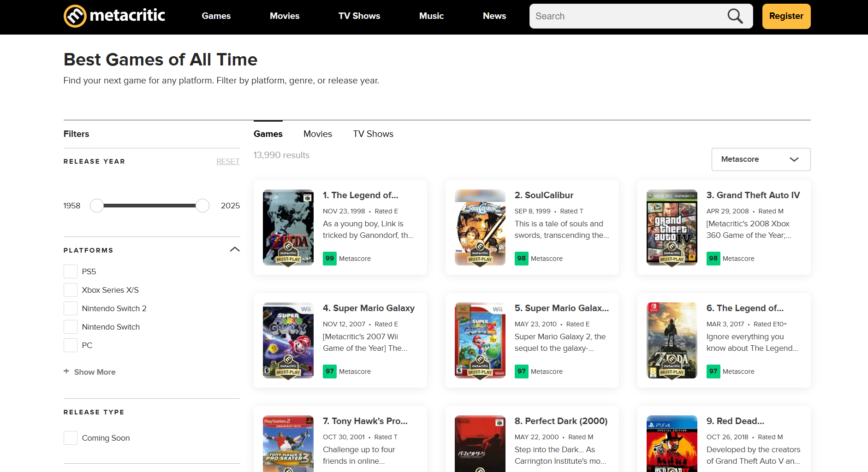The width and height of the screenshot is (868, 472).
Task: Open the 9. Red Dead... title link
Action: 735,421
